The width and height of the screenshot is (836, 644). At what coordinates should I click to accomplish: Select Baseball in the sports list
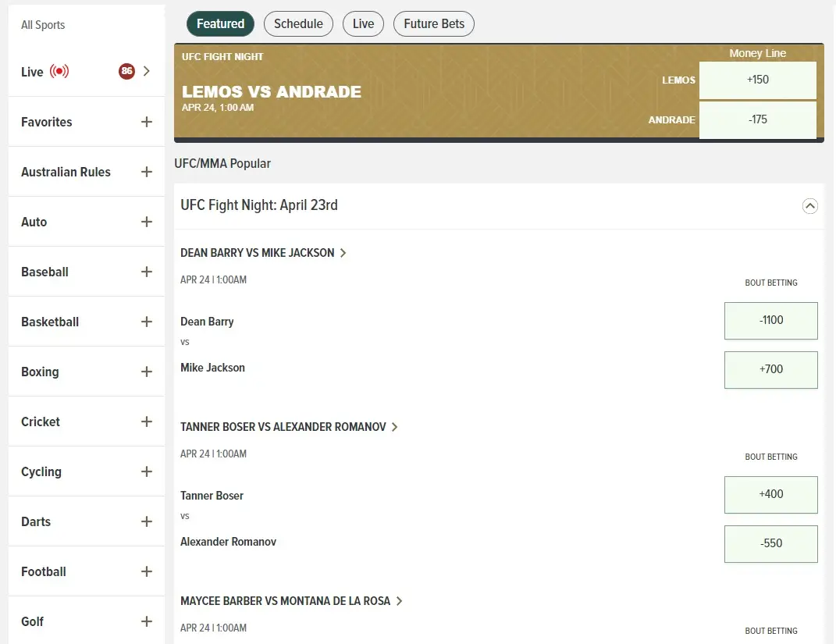click(x=44, y=272)
